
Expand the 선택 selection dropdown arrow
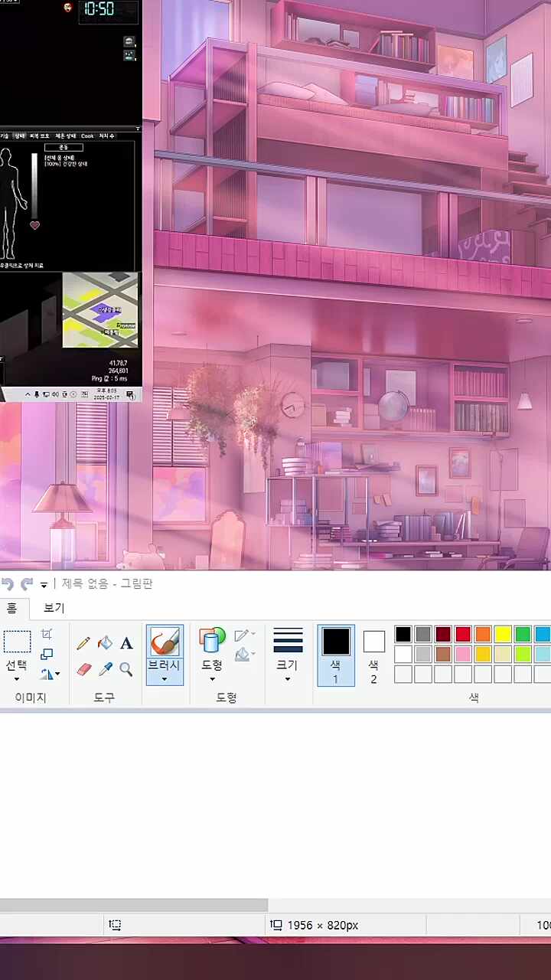tap(17, 679)
